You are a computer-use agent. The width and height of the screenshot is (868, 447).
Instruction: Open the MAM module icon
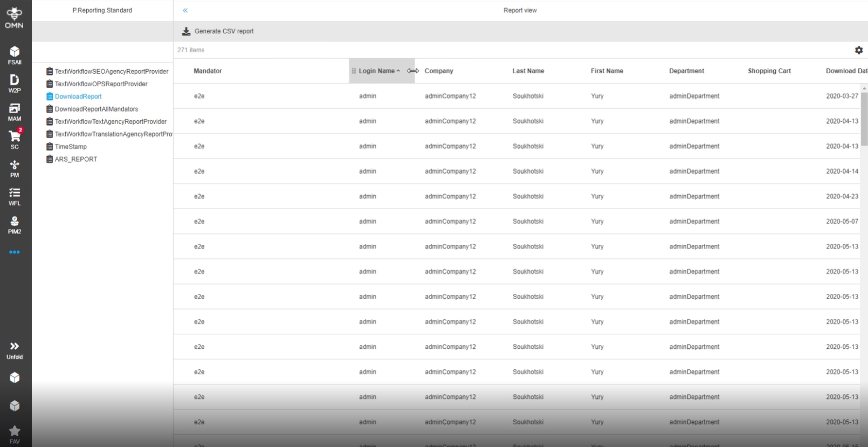pos(15,111)
